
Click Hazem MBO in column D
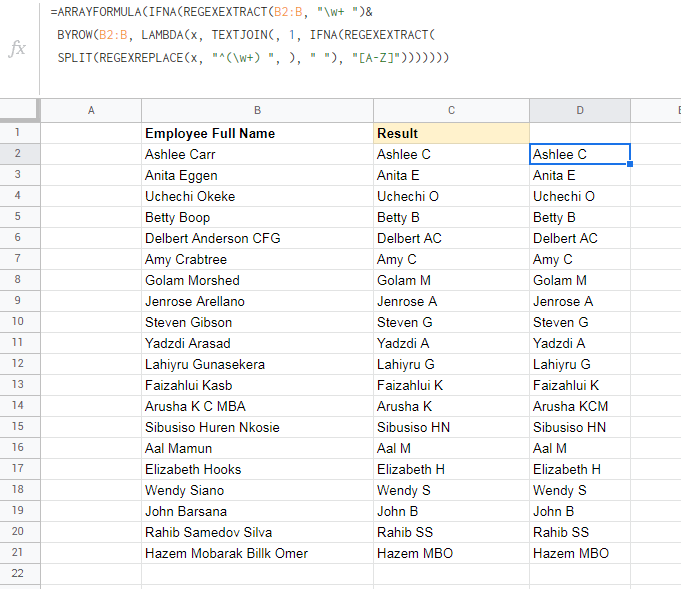pyautogui.click(x=580, y=553)
